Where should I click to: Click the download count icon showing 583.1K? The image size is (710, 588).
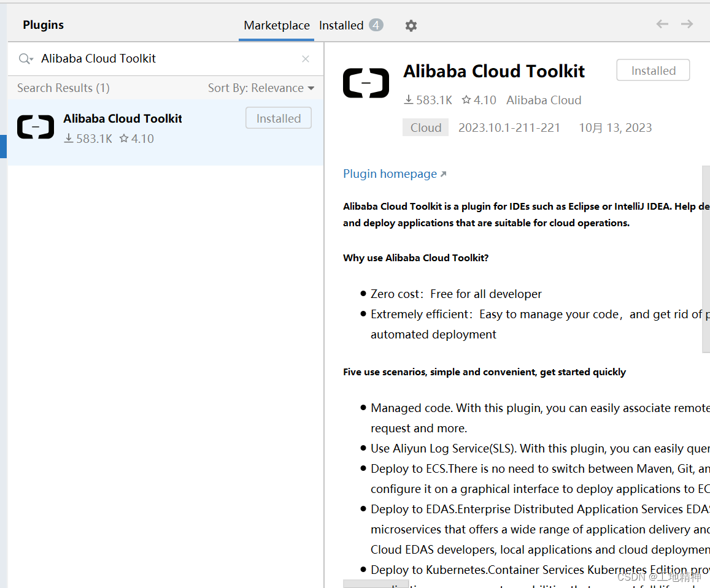tap(409, 100)
